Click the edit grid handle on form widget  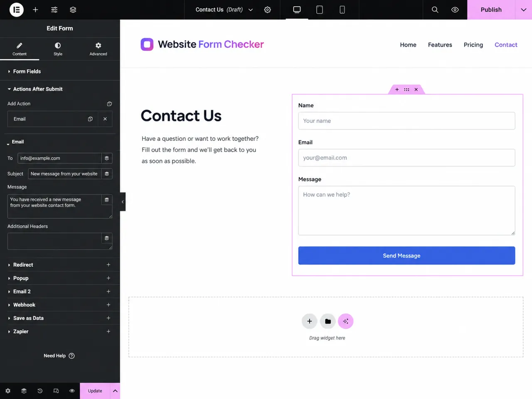point(406,89)
